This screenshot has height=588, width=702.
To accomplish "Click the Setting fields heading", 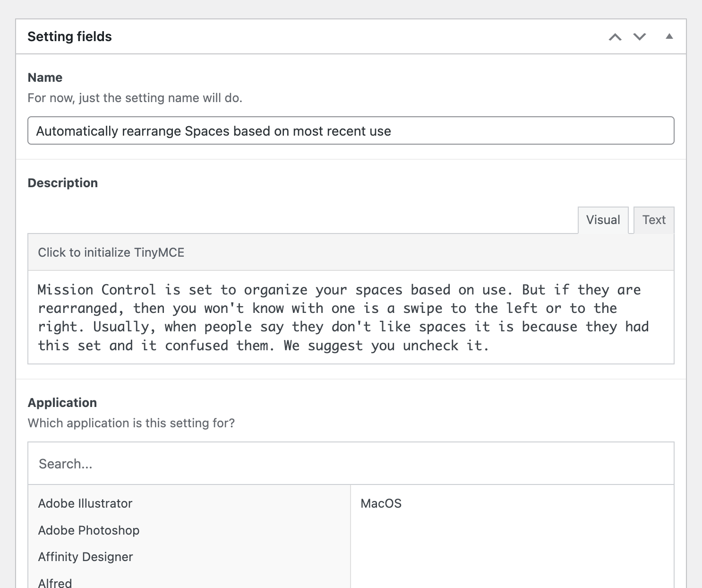I will [x=70, y=37].
